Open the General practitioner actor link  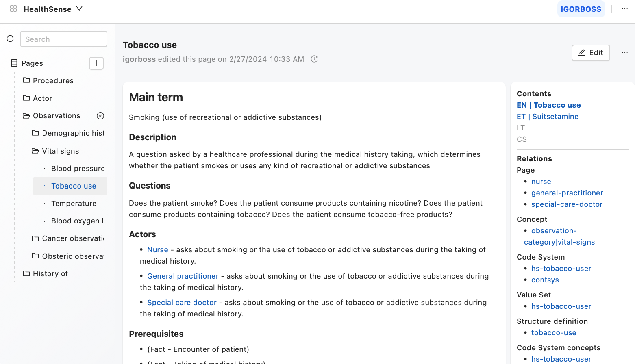pos(183,276)
